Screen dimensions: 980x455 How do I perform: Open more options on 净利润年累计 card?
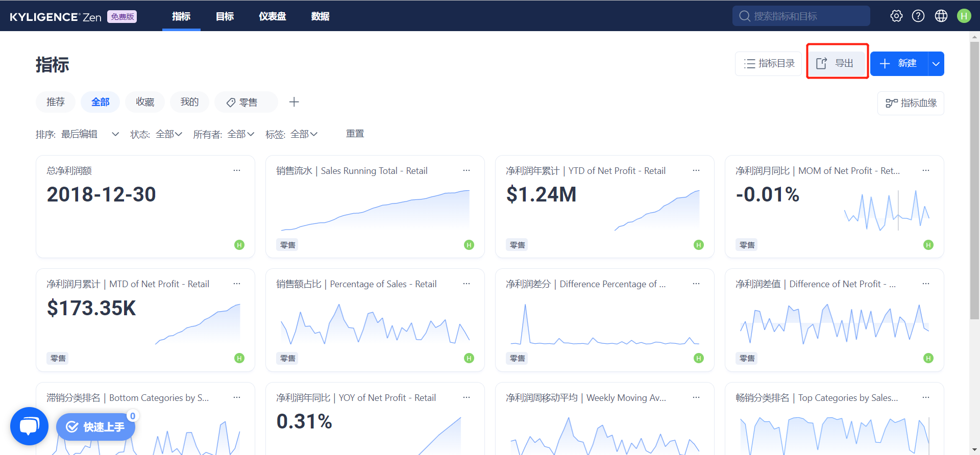[x=696, y=170]
